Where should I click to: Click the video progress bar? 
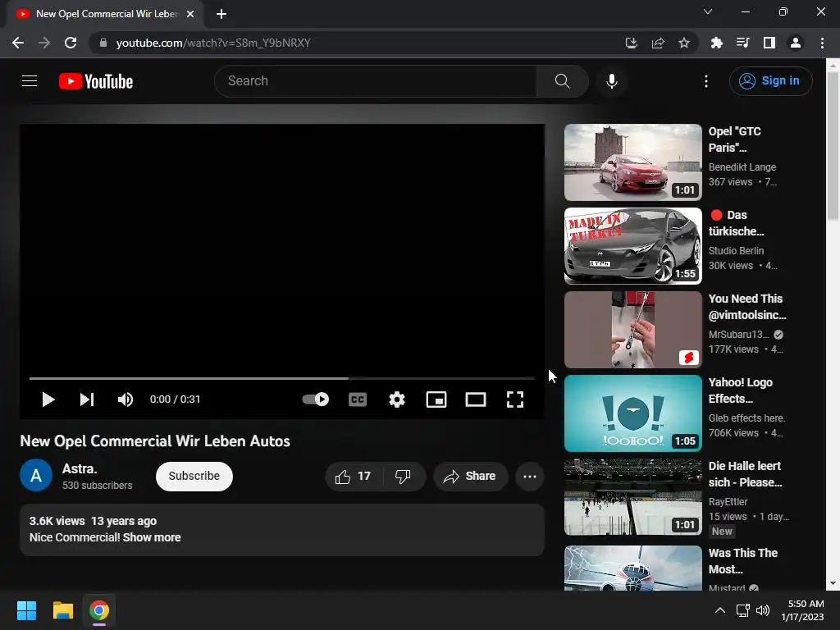tap(282, 378)
